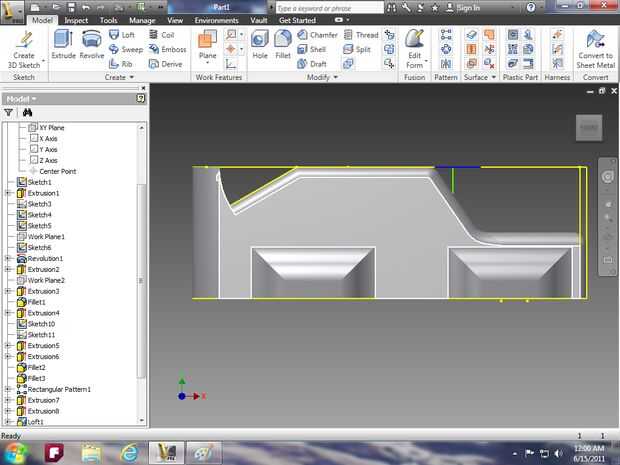Click the navigation wheel in navigation bar
The width and height of the screenshot is (620, 465).
tap(607, 177)
